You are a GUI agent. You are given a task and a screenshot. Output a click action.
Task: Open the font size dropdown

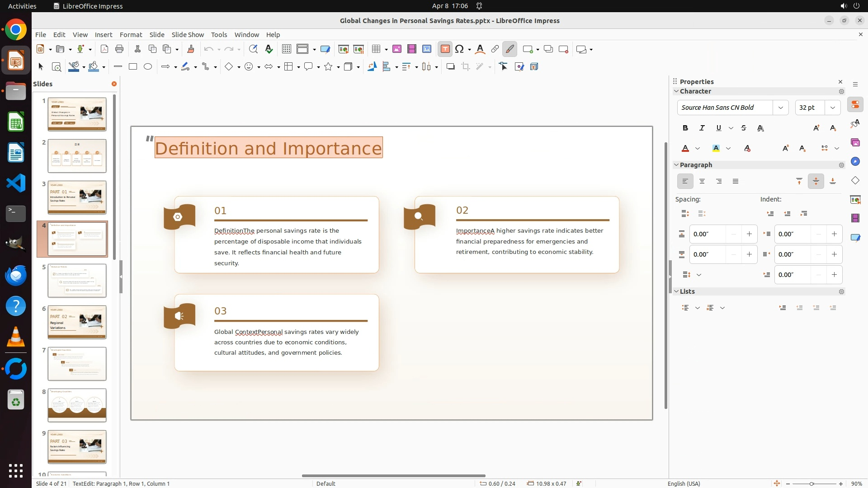(x=833, y=108)
